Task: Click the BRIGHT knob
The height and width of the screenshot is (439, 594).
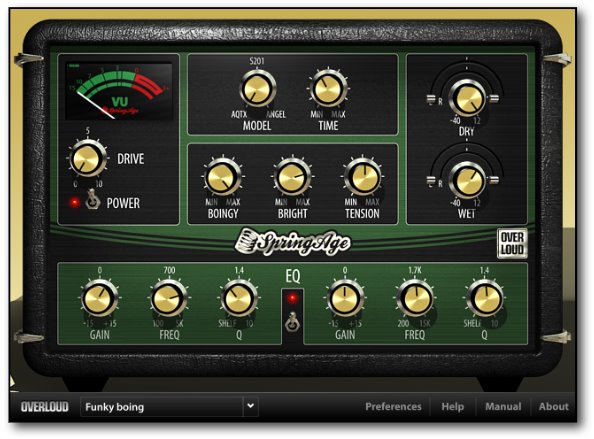Action: [x=292, y=177]
